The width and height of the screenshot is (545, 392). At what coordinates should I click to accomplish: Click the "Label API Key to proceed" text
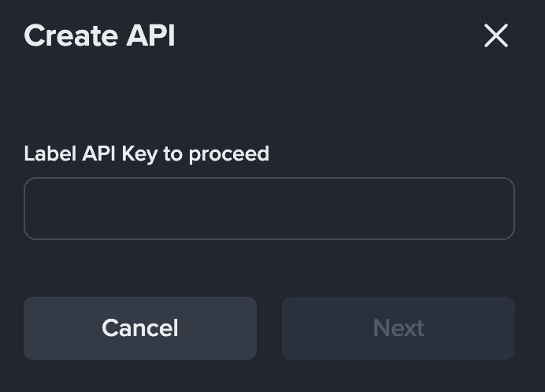(146, 153)
